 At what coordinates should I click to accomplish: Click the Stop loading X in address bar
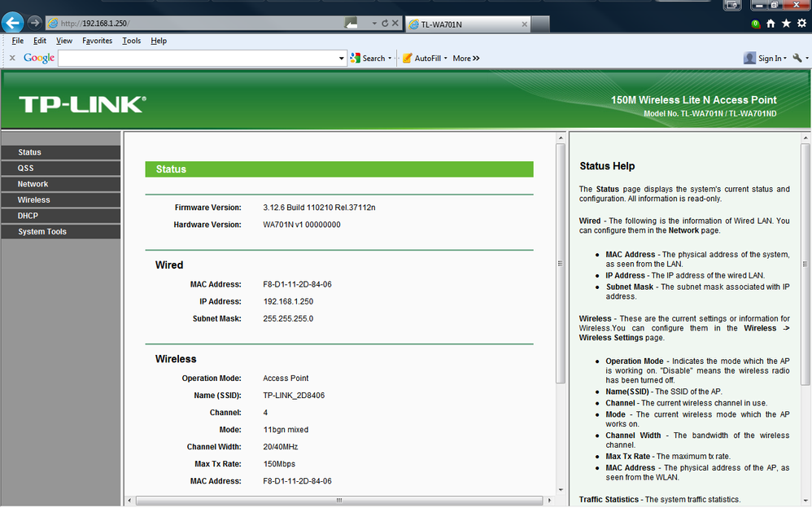coord(395,24)
